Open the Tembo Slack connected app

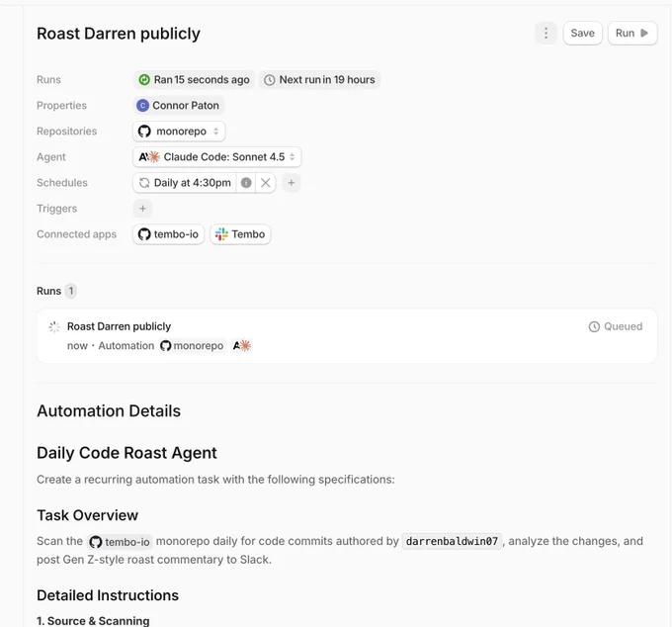[240, 234]
